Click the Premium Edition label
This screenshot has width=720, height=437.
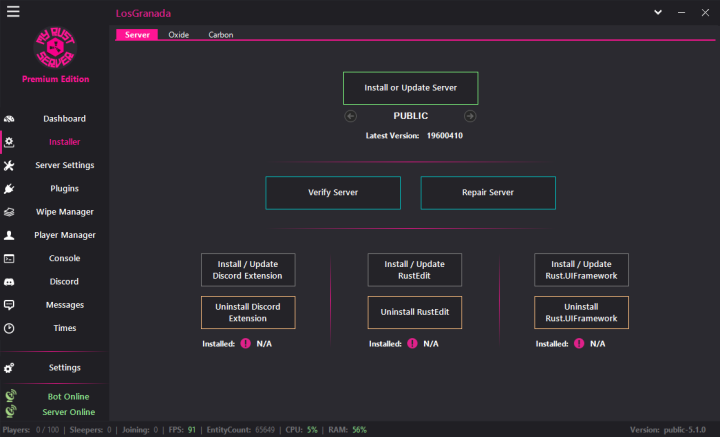[x=56, y=79]
